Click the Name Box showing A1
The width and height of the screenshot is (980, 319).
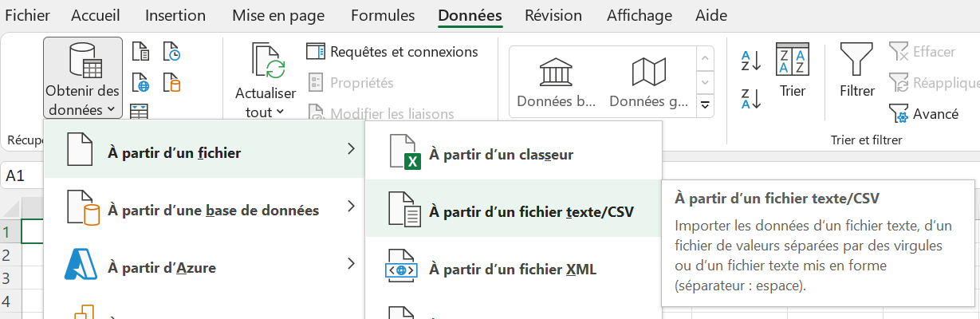tap(22, 176)
